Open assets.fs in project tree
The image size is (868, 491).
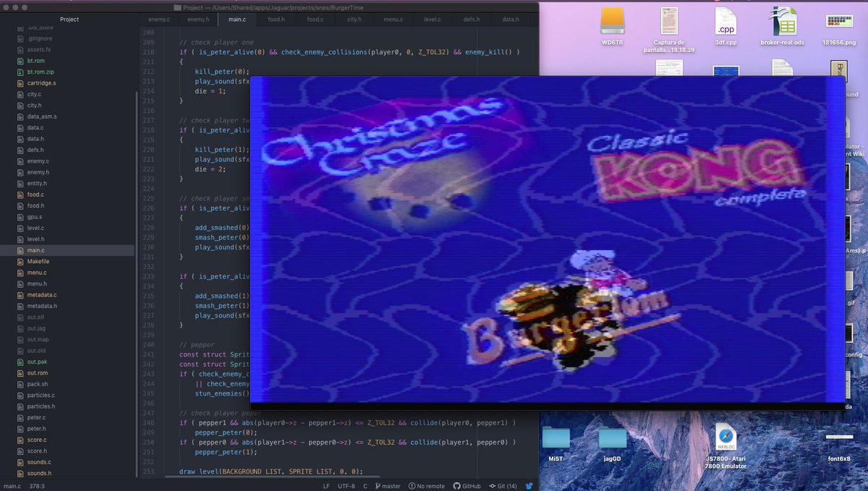38,49
